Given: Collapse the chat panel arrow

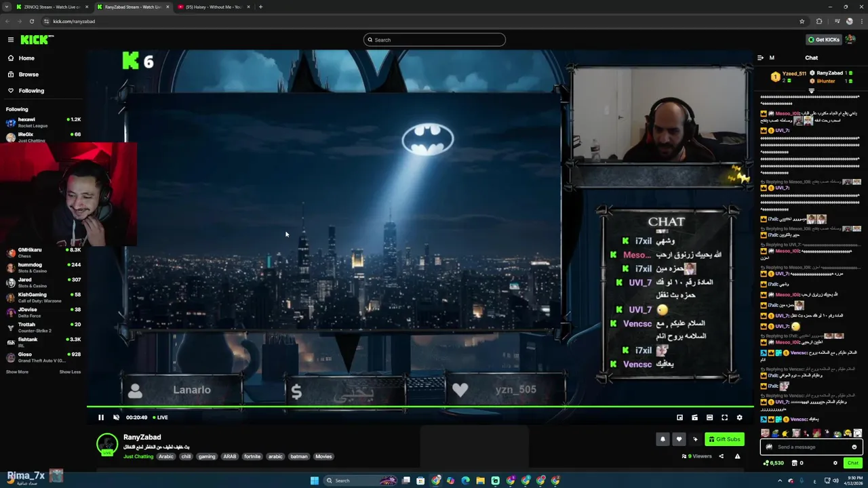Looking at the screenshot, I should tap(760, 58).
